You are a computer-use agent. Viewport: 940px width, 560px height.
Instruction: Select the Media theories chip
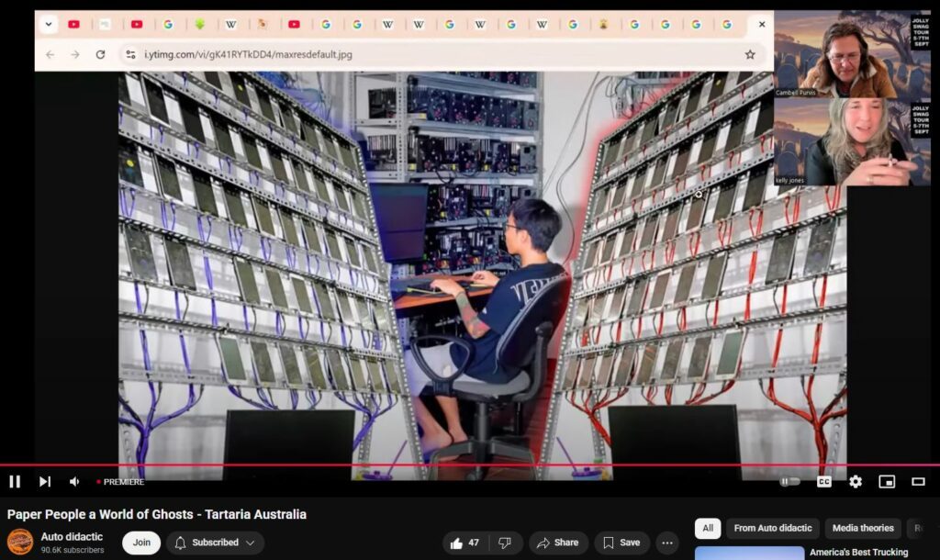tap(863, 528)
